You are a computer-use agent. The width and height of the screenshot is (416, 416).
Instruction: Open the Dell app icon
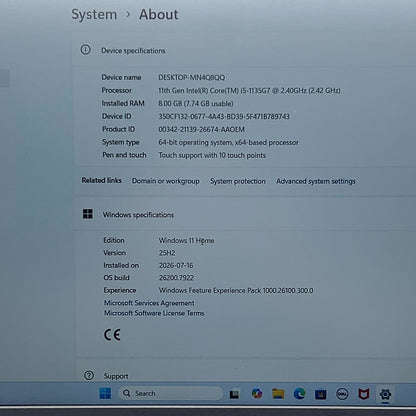342,394
